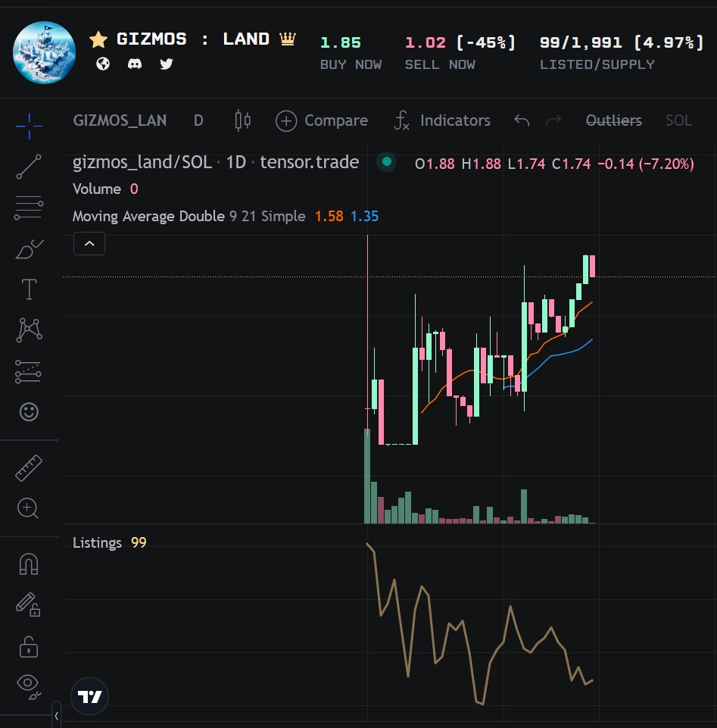Collapse the left drawing toolbar

[56, 715]
